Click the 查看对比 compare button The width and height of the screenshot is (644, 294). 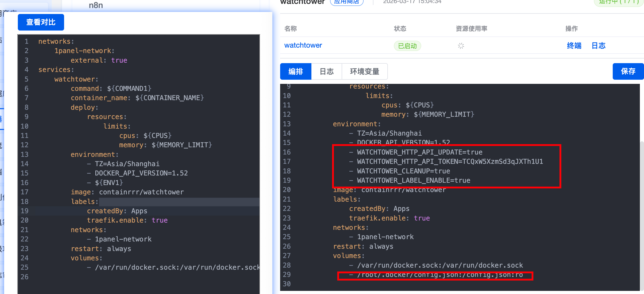(41, 22)
